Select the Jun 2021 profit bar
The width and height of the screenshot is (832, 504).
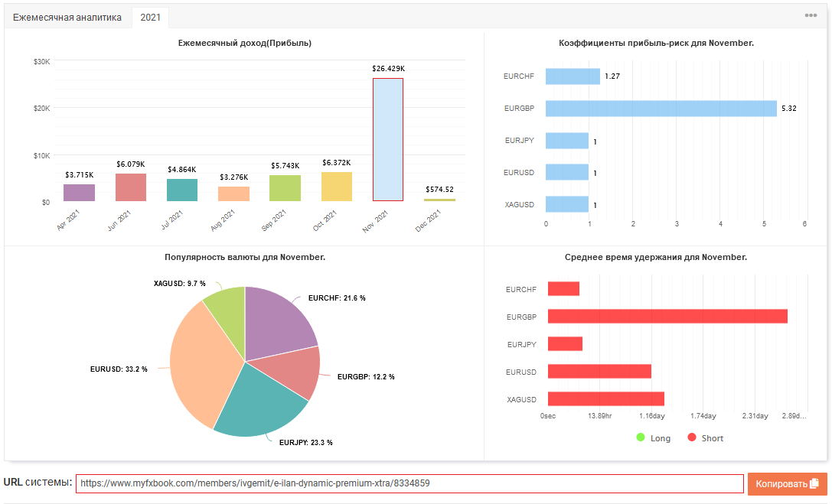coord(131,187)
